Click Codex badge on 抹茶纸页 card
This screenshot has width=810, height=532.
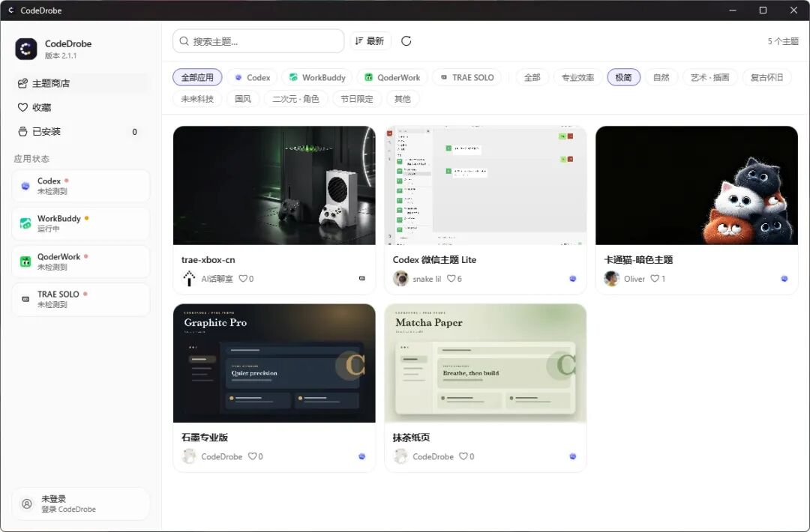[x=573, y=456]
